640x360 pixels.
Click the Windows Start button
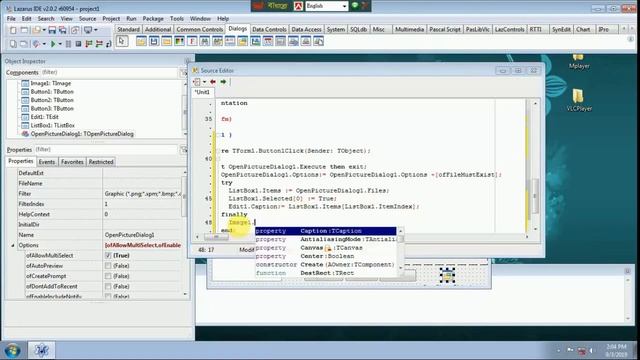13,350
